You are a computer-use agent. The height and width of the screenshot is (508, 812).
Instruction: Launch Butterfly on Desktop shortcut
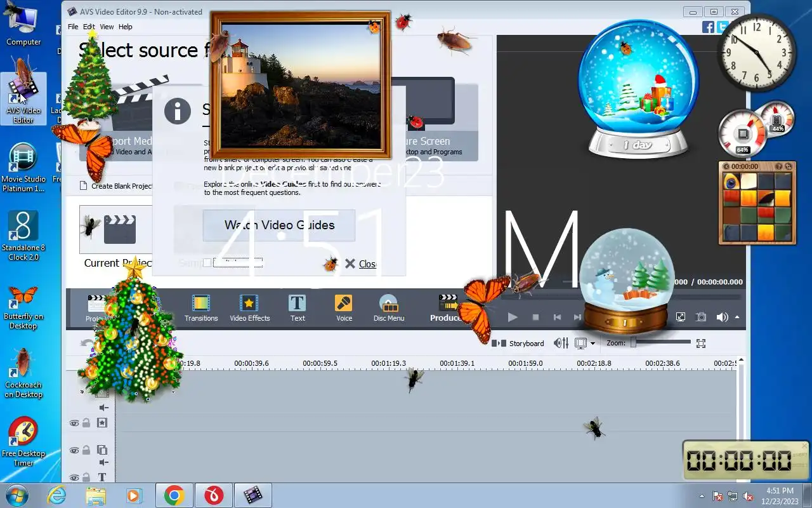click(23, 305)
